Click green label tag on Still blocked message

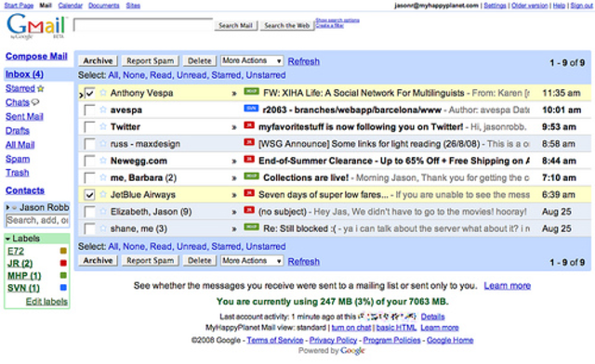(251, 227)
